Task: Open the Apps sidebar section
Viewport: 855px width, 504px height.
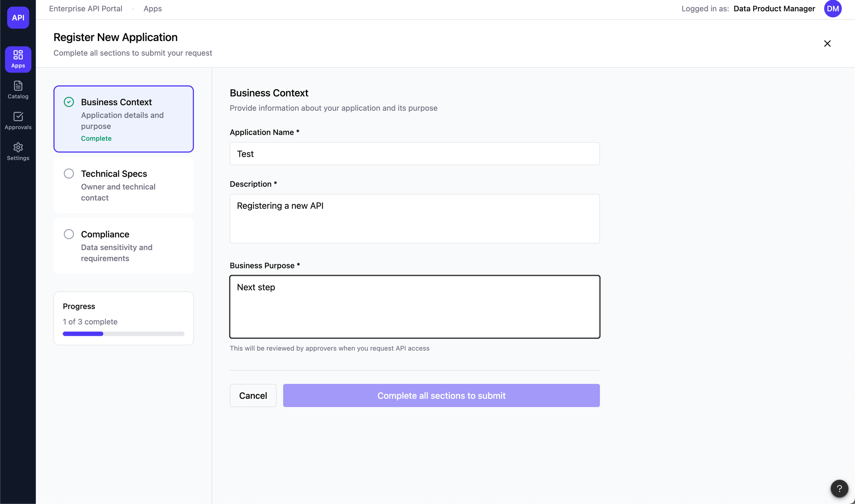Action: 18,59
